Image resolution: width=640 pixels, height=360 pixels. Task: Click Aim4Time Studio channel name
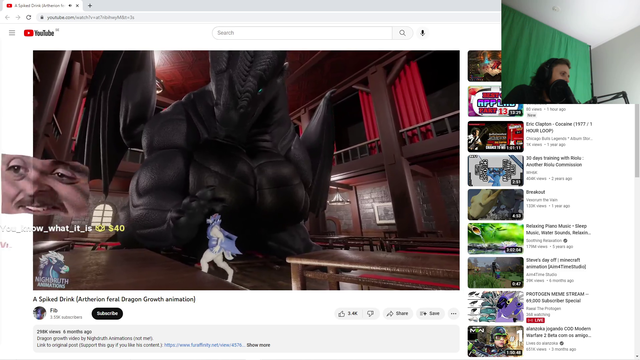(541, 274)
